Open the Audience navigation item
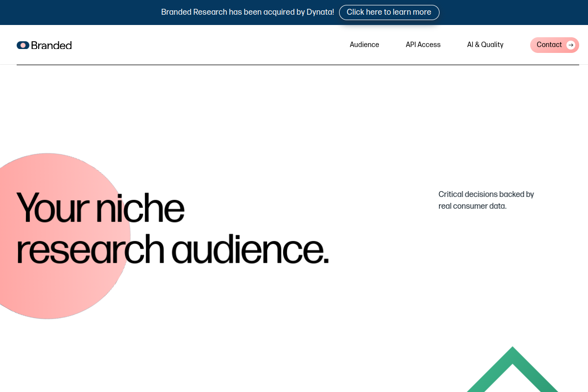 (364, 45)
